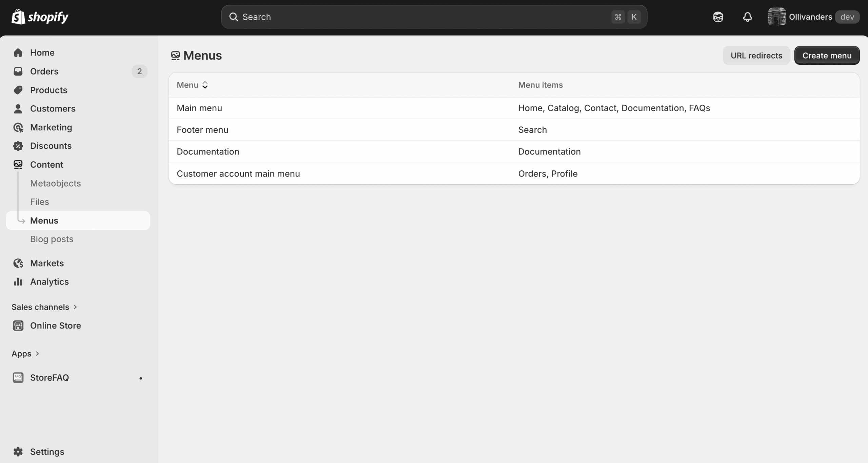868x463 pixels.
Task: Open the Main menu row
Action: click(x=514, y=108)
